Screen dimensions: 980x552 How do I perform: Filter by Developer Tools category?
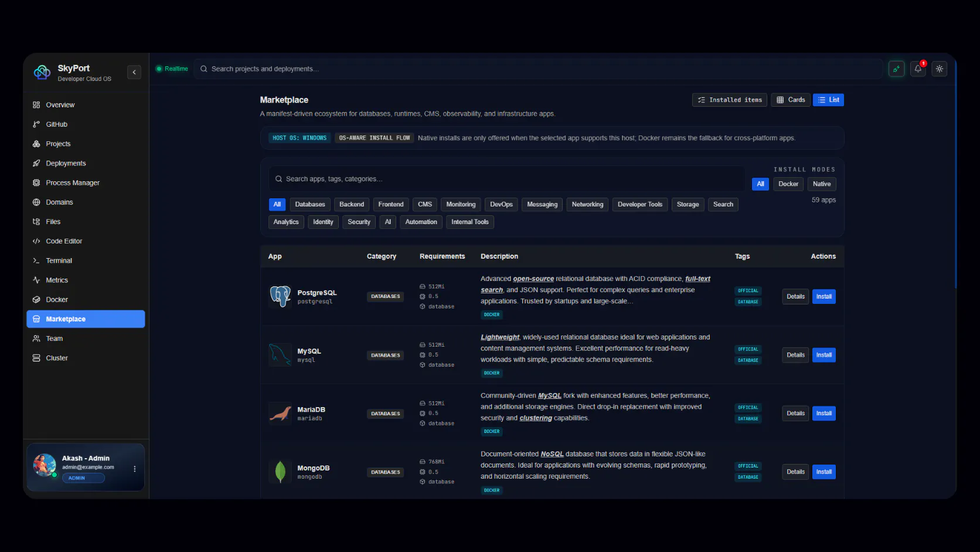tap(640, 204)
